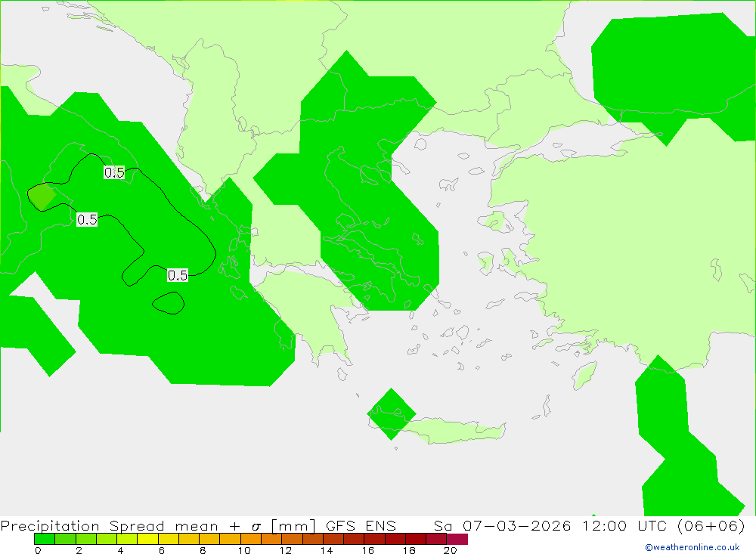This screenshot has width=756, height=554.
Task: Click the legend scale number '14'
Action: [327, 550]
